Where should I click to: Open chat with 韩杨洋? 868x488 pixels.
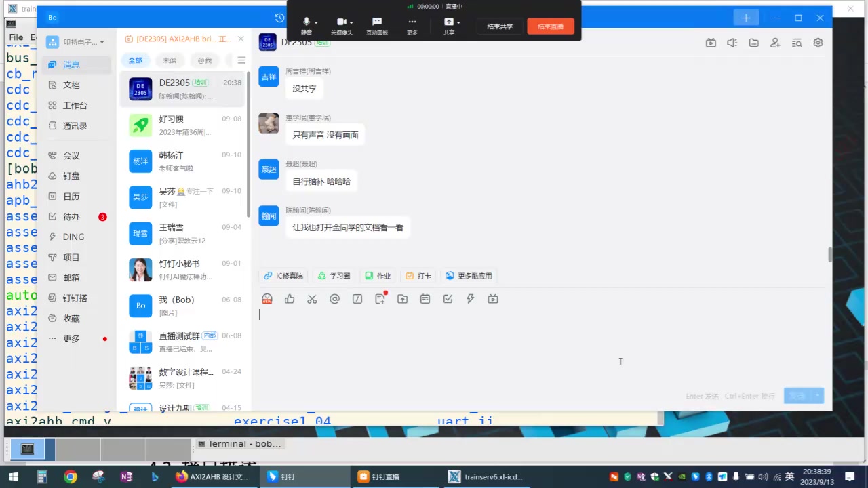[182, 161]
